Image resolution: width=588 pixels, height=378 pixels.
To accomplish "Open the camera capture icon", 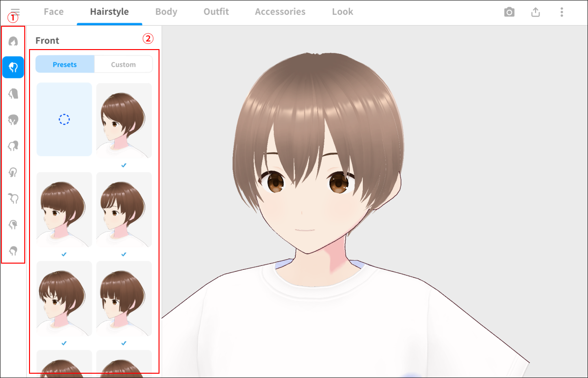I will [x=509, y=12].
